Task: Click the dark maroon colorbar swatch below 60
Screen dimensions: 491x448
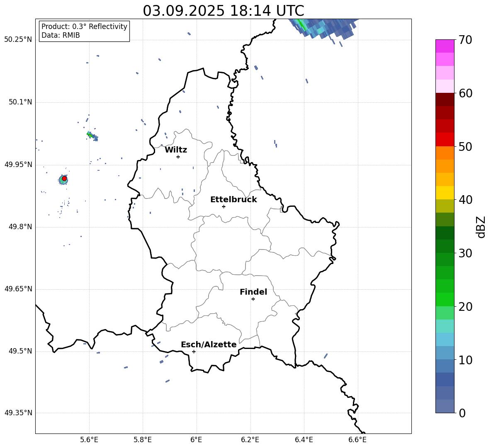Action: click(x=445, y=99)
